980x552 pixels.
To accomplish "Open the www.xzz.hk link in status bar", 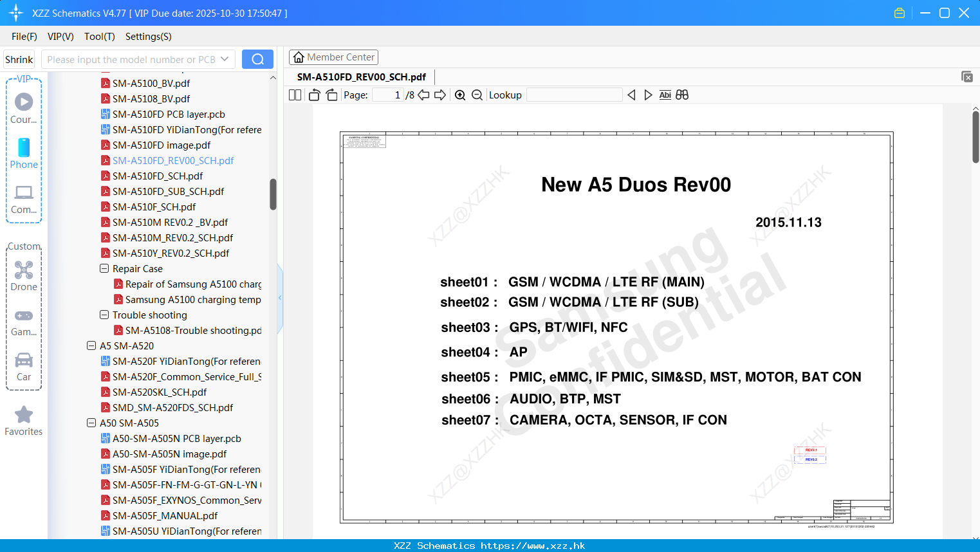I will coord(533,546).
